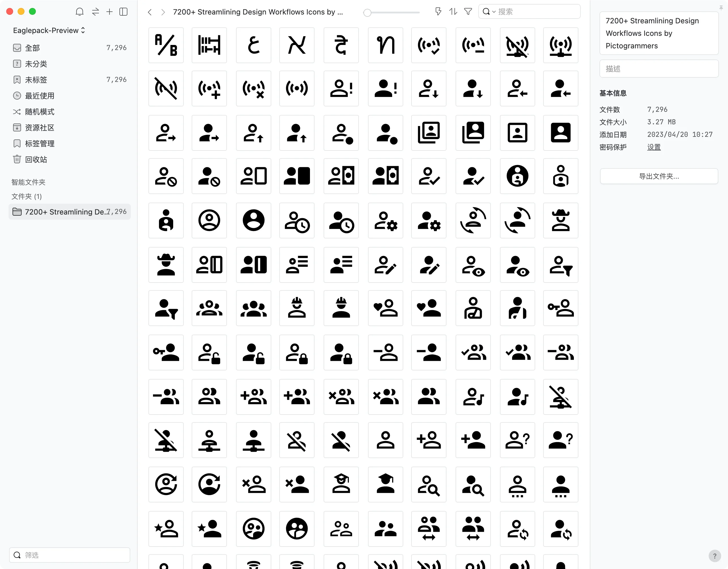Select the outline account alert icon
Image resolution: width=728 pixels, height=569 pixels.
tap(341, 88)
